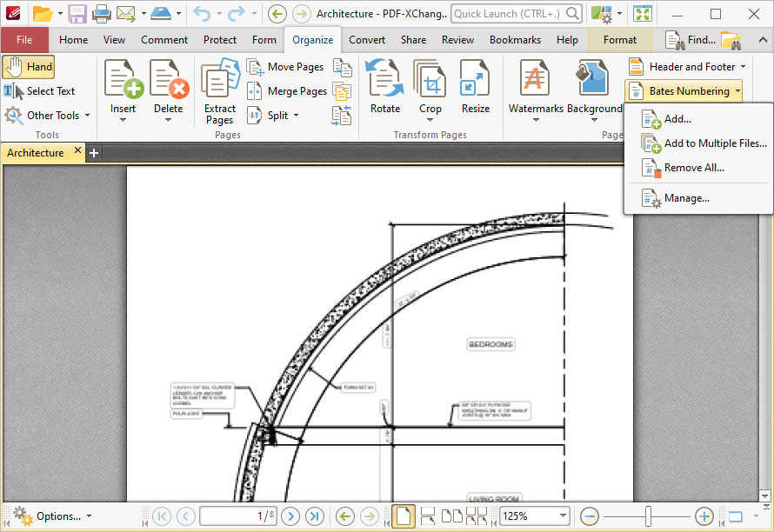The height and width of the screenshot is (532, 774).
Task: Toggle the Hand tool
Action: tap(29, 67)
